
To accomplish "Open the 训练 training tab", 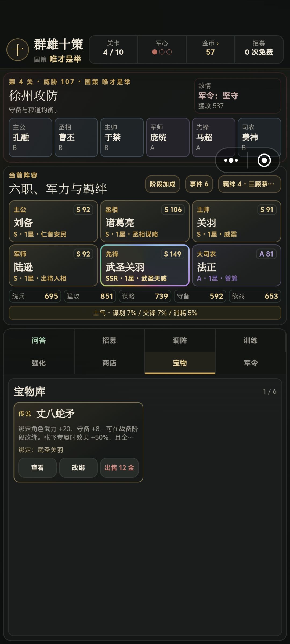I will pos(251,340).
